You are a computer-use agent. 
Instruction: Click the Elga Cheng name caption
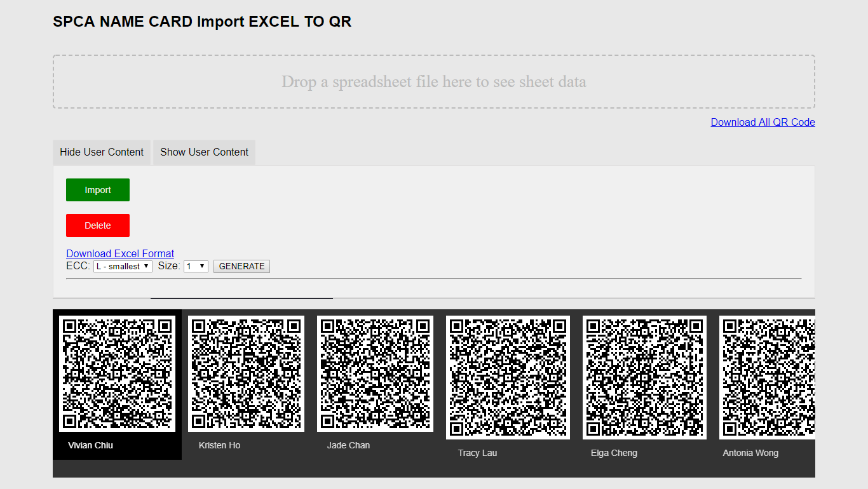point(614,453)
